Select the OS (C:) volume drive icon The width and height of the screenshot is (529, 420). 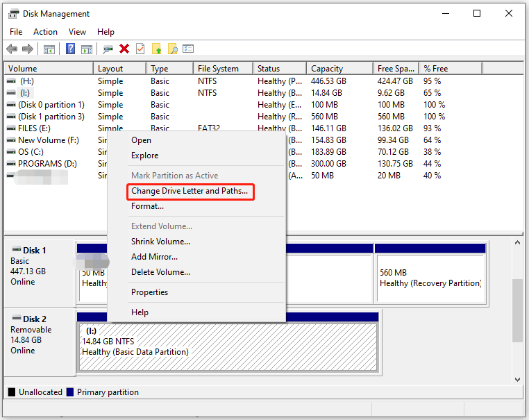(11, 152)
